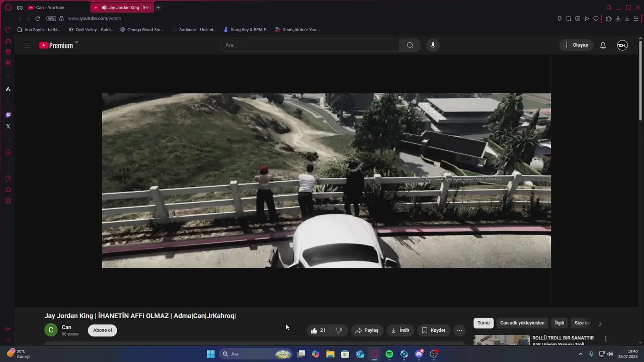Show more chips with the right arrow

tap(600, 323)
